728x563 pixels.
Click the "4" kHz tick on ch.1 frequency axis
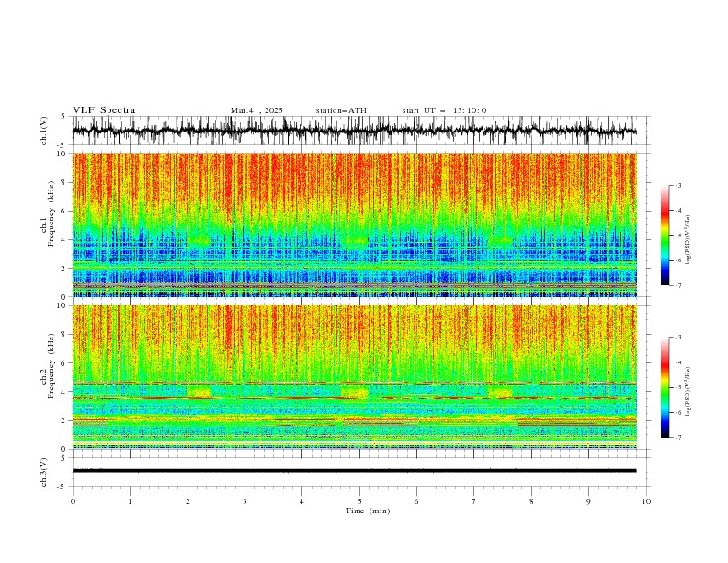point(64,240)
